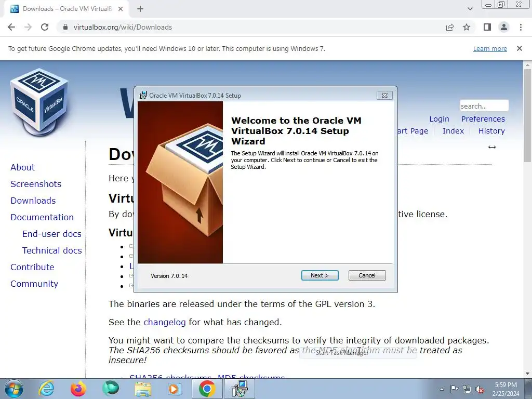
Task: Click the "Version 7.0.14" label
Action: tap(169, 276)
